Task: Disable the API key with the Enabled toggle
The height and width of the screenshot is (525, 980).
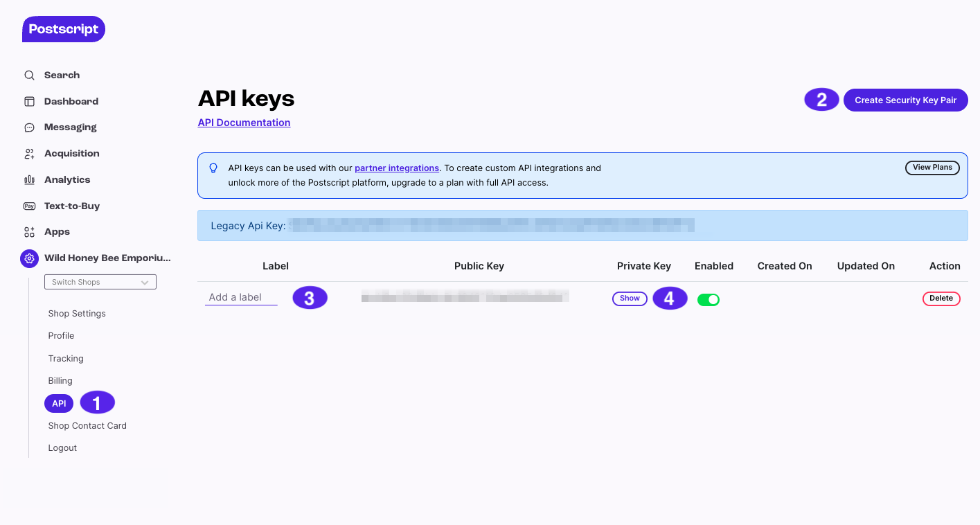Action: [x=709, y=299]
